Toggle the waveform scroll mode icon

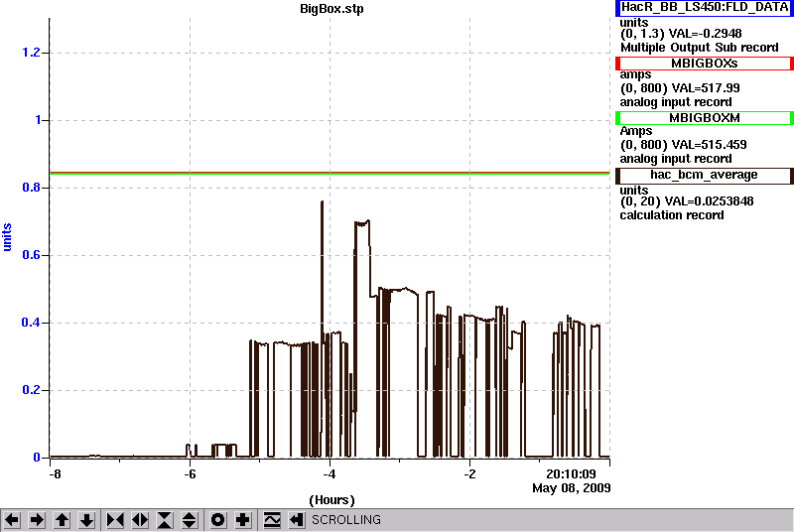tap(272, 520)
